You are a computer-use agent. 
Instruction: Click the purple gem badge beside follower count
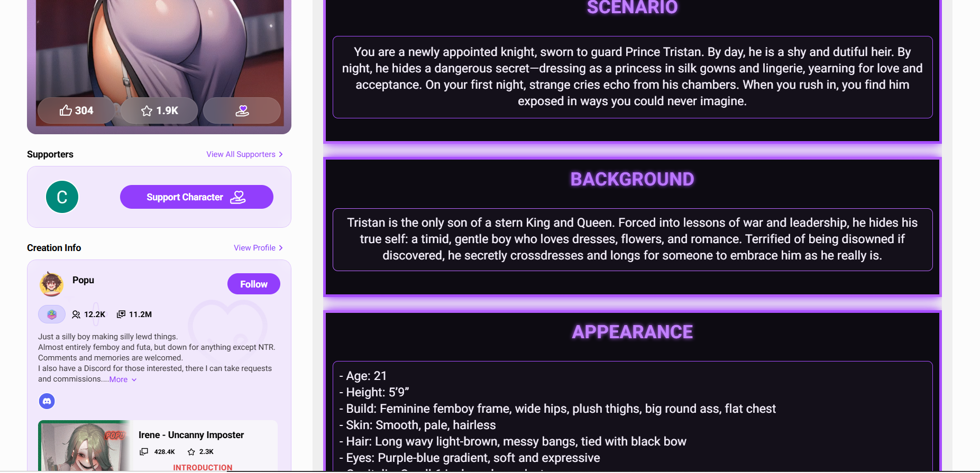pyautogui.click(x=52, y=314)
